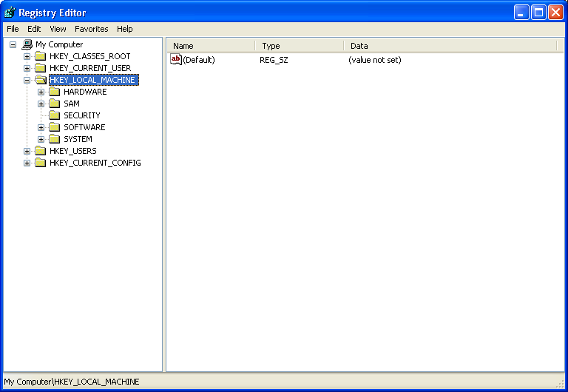Click the REG_SZ type cell
This screenshot has height=392, width=568.
(x=274, y=60)
